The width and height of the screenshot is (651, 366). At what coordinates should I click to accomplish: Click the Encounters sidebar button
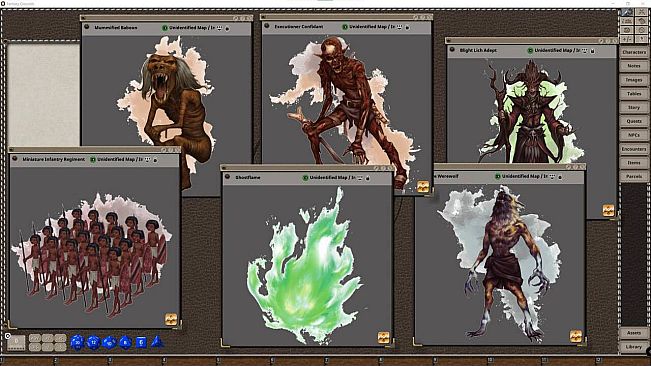tap(634, 149)
